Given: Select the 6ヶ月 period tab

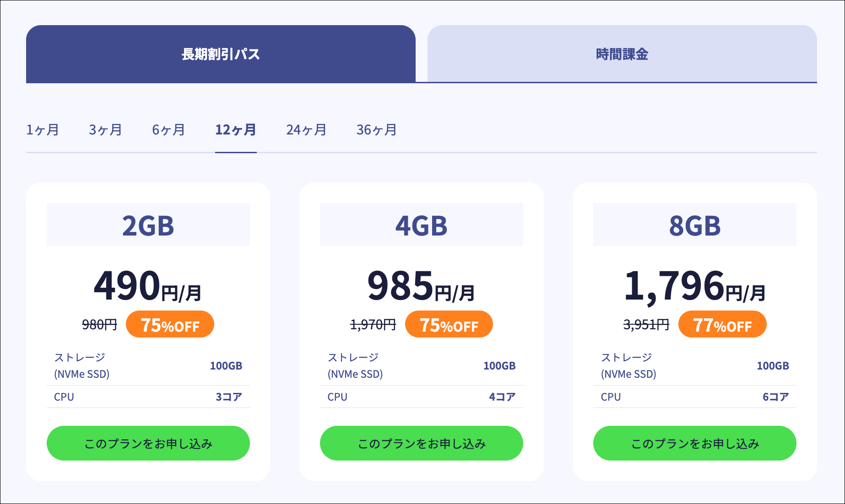Looking at the screenshot, I should [168, 130].
